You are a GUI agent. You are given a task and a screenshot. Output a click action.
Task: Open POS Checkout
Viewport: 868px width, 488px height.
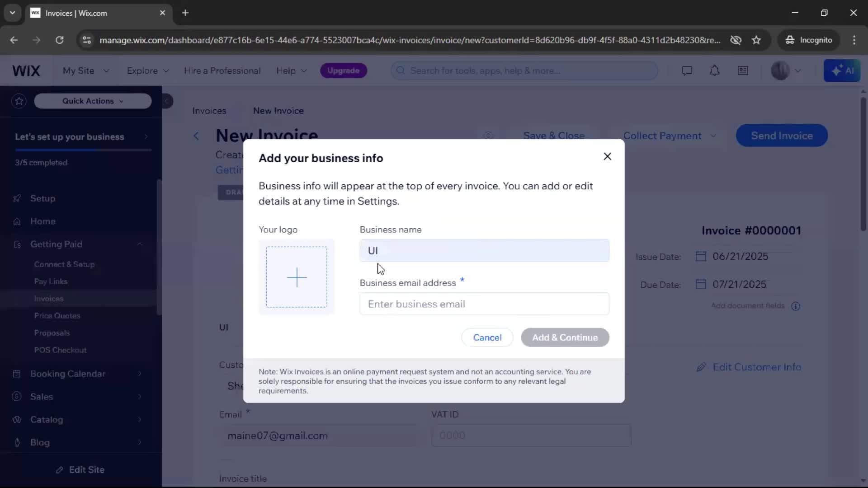(60, 350)
